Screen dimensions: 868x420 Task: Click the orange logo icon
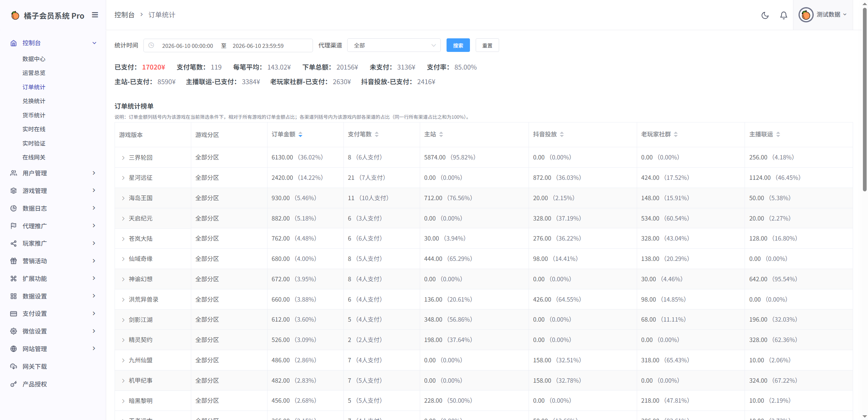(15, 16)
